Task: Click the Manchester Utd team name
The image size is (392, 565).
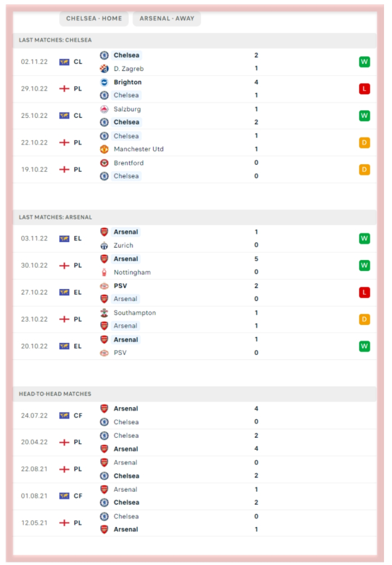Action: (139, 149)
